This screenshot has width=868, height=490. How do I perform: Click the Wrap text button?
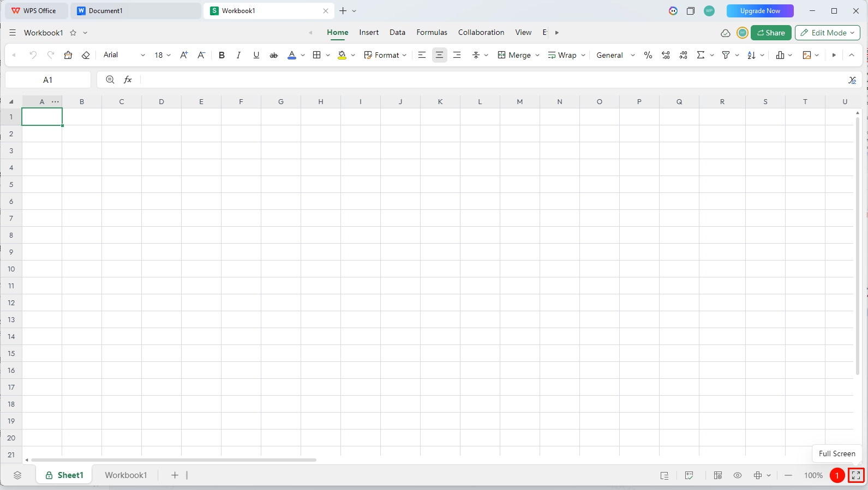(562, 55)
